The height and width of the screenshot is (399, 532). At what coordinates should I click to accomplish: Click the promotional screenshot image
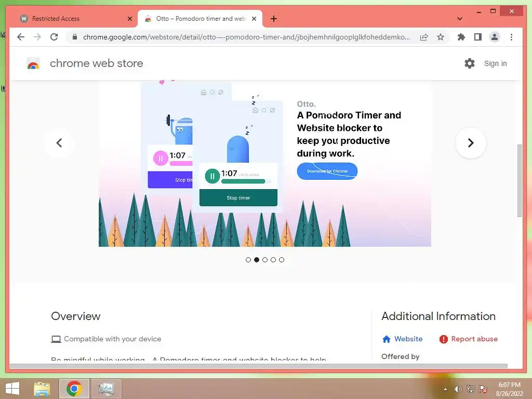tap(265, 164)
